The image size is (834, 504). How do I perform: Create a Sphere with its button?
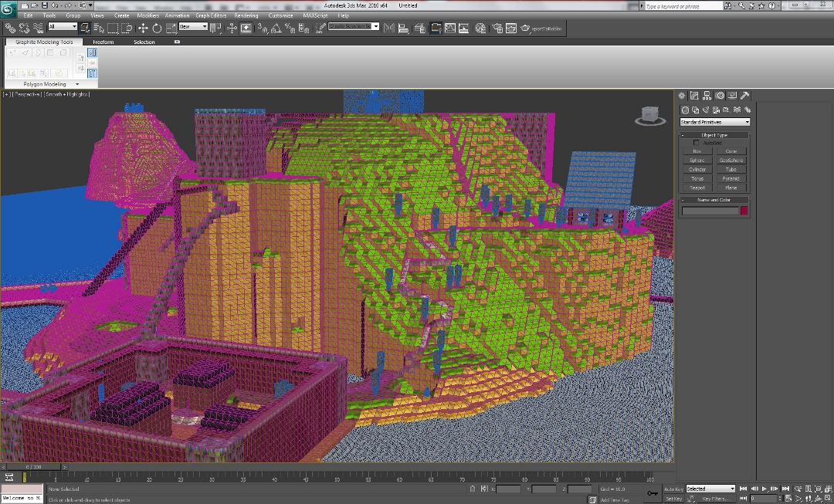[697, 161]
